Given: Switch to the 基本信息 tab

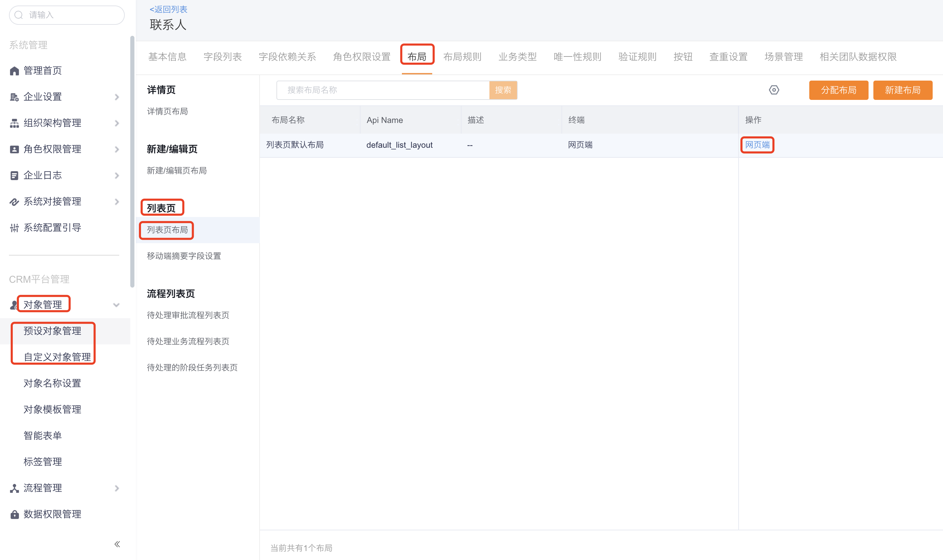Looking at the screenshot, I should 167,57.
